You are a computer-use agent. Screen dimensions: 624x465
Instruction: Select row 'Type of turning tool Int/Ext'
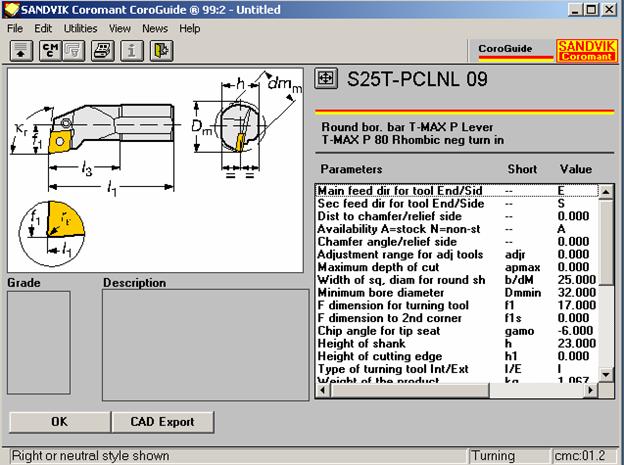[x=457, y=369]
